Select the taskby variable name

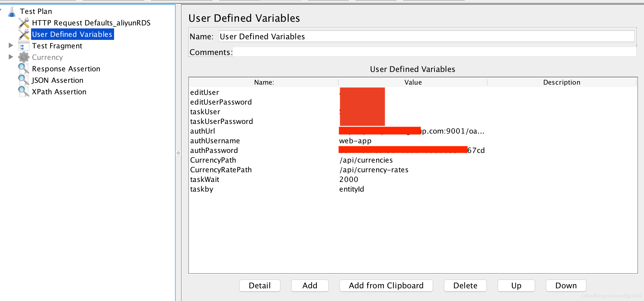202,189
